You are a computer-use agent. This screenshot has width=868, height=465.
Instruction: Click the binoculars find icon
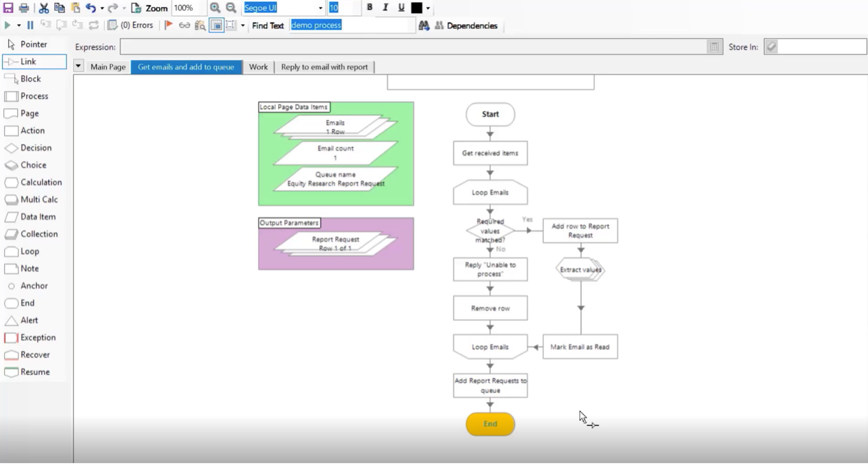pyautogui.click(x=424, y=25)
